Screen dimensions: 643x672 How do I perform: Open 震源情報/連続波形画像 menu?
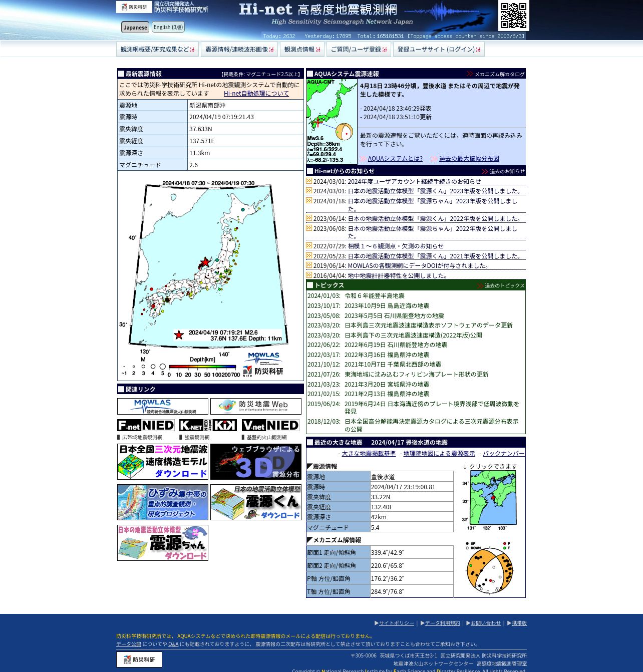239,49
